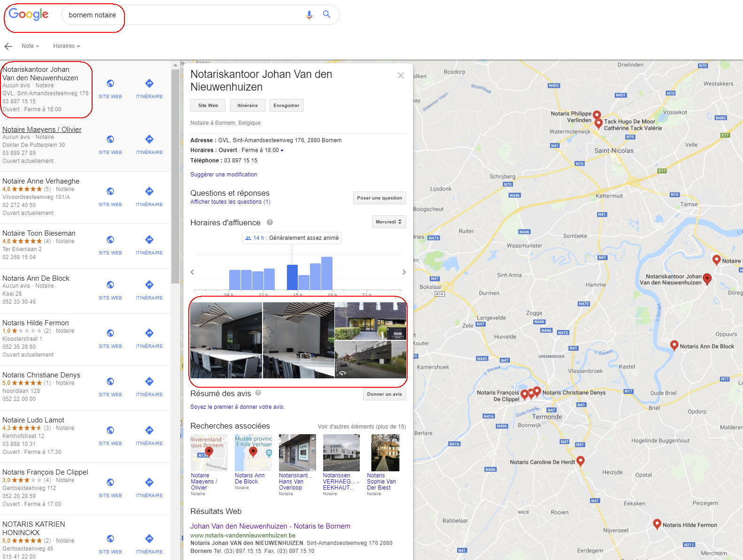
Task: Click the Tack Hugo De Moor map pin
Action: pyautogui.click(x=598, y=124)
